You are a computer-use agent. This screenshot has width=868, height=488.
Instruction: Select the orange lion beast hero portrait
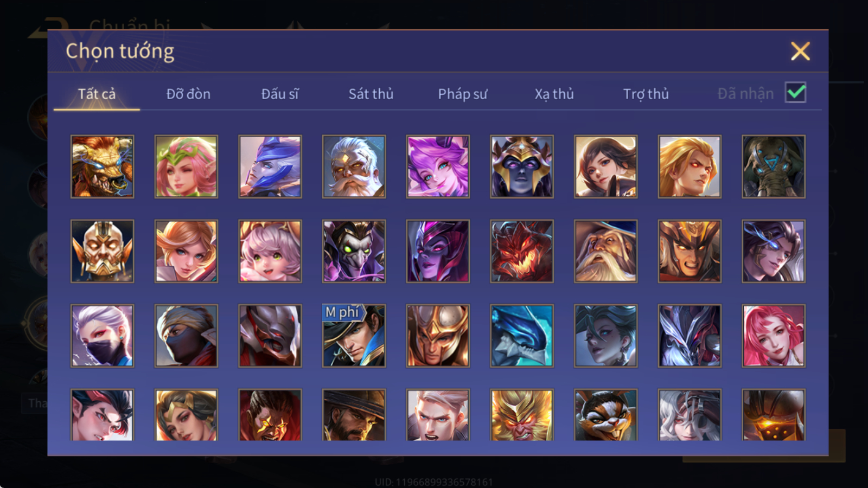click(102, 166)
